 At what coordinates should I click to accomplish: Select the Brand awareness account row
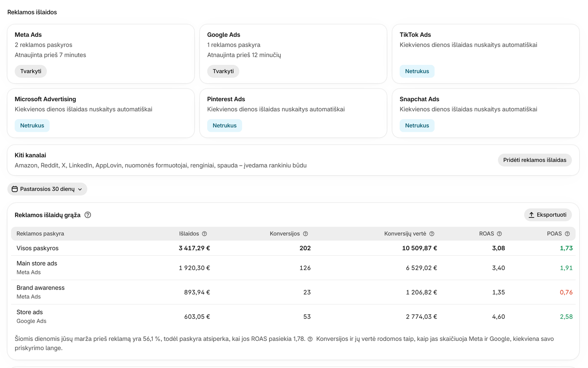click(293, 292)
